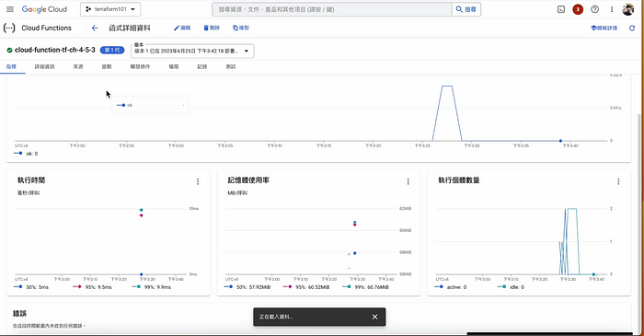This screenshot has height=336, width=644.
Task: Click the 函式詳細資料 page title
Action: 130,28
